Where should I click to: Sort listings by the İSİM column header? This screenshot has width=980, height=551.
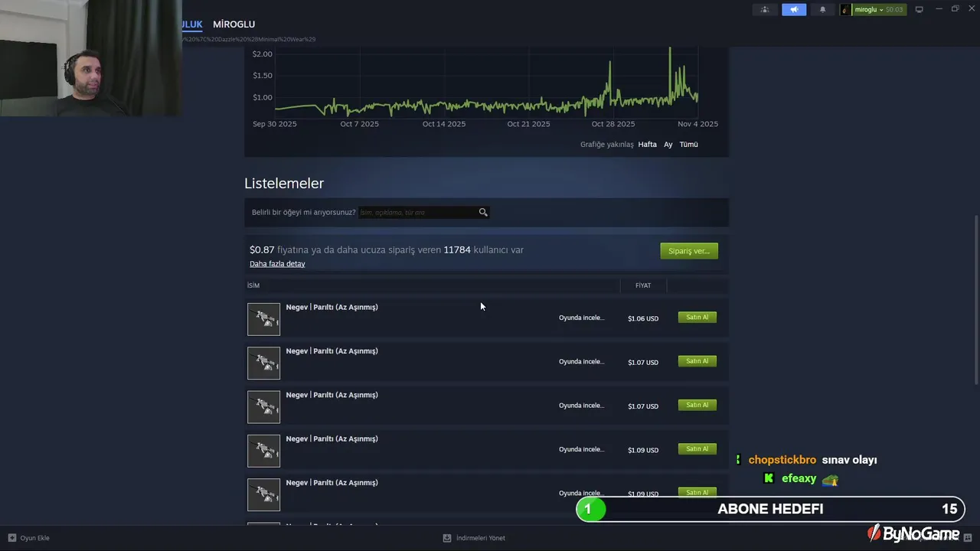[x=253, y=285]
